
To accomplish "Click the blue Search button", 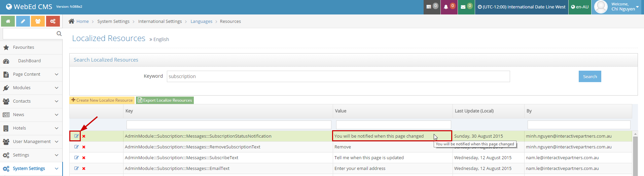I will (x=589, y=76).
